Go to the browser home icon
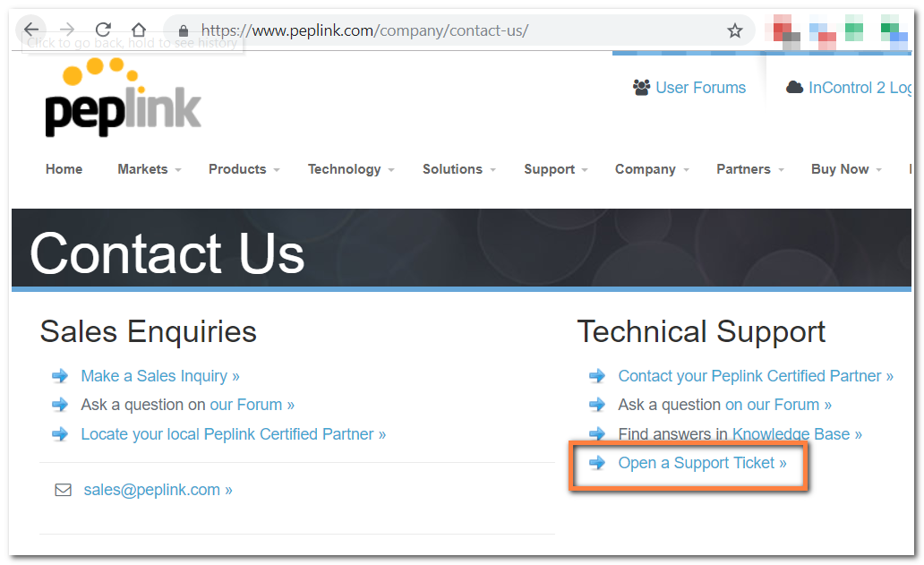Image resolution: width=924 pixels, height=565 pixels. point(138,30)
